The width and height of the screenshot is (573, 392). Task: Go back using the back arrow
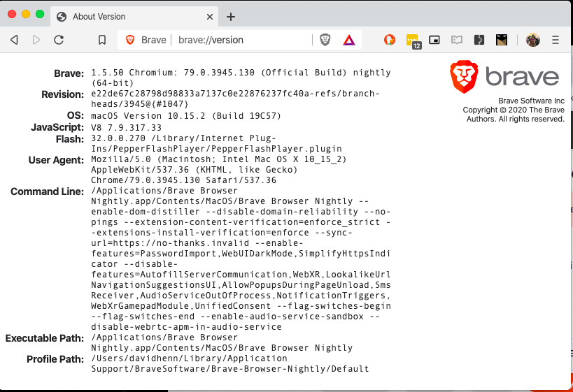14,40
